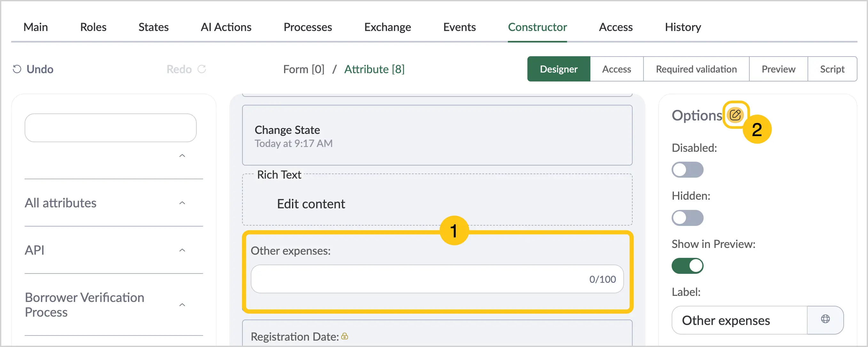
Task: Open the History tab
Action: click(x=683, y=27)
